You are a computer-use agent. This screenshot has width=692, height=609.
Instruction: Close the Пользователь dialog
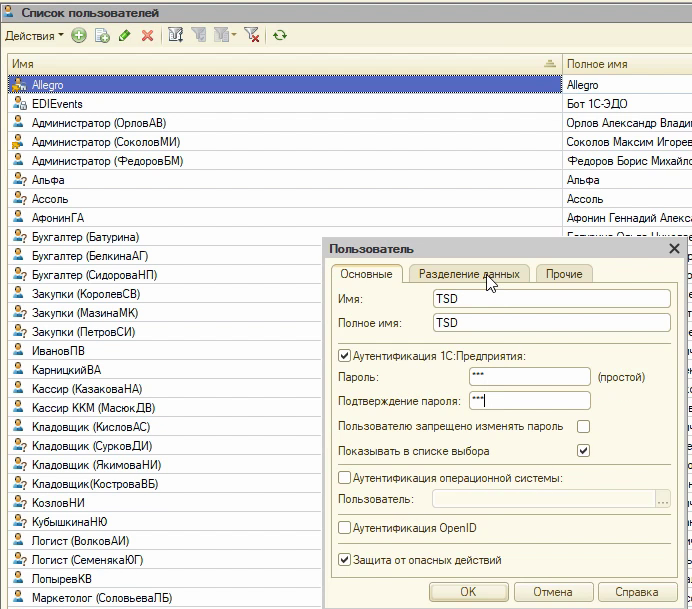point(674,249)
